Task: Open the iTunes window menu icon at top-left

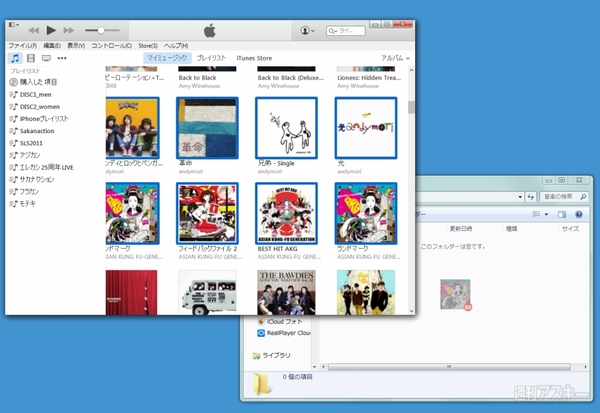Action: coord(14,25)
